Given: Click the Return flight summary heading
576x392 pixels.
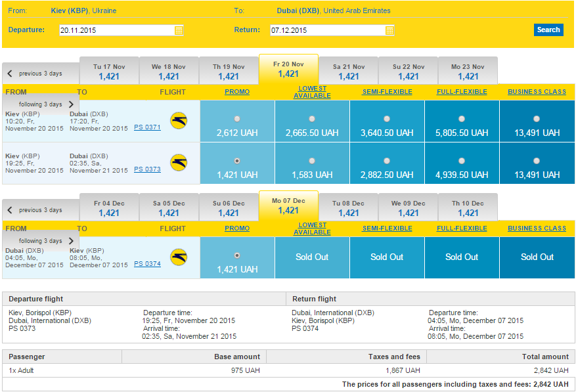Looking at the screenshot, I should pyautogui.click(x=314, y=299).
